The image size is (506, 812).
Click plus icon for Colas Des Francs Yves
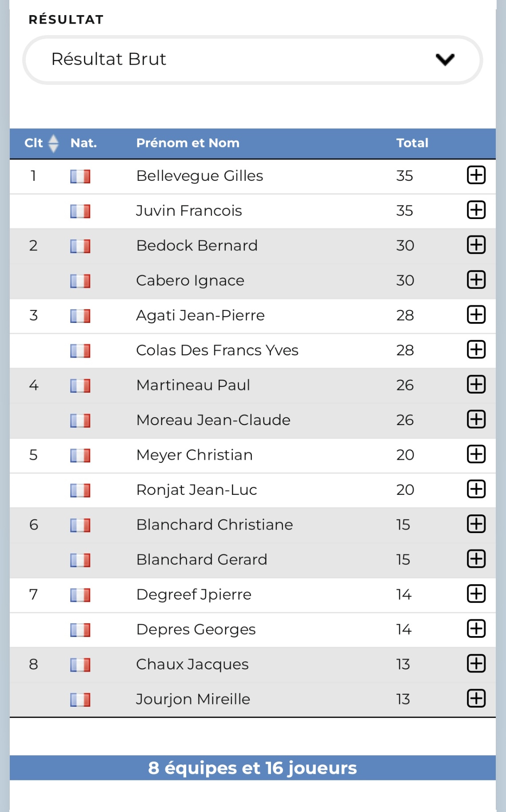(476, 350)
